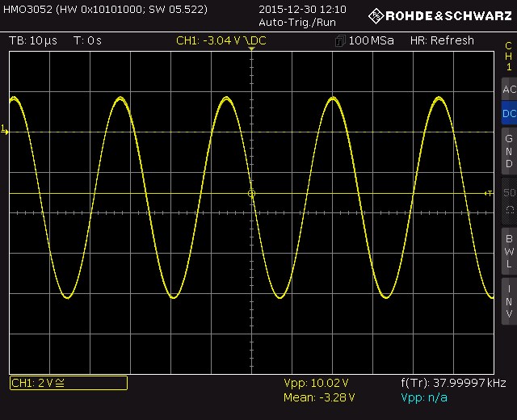Viewport: 517px width, 420px height.
Task: Click the HR: Refresh acquisition mode label
Action: pyautogui.click(x=442, y=41)
